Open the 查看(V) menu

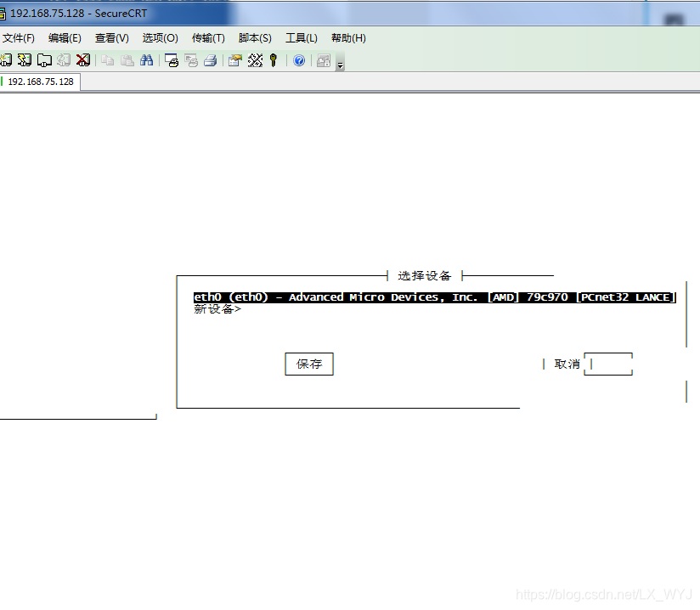[x=111, y=38]
